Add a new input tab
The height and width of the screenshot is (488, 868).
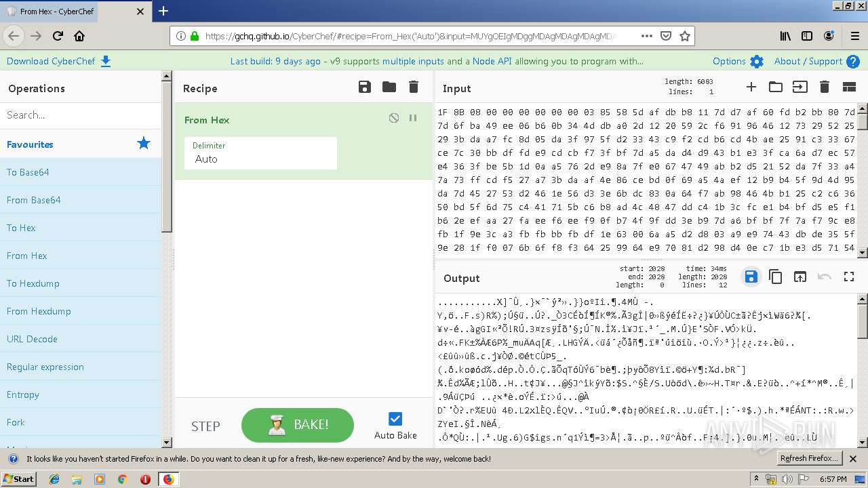[751, 87]
